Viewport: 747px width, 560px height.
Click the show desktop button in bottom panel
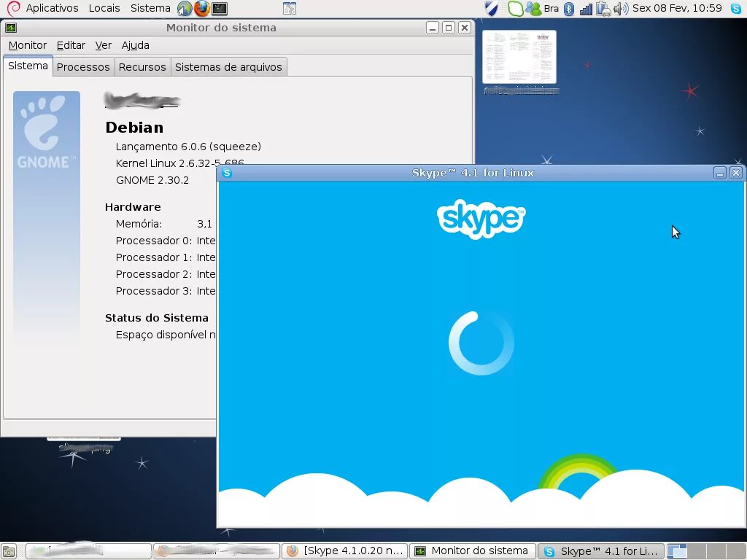coord(9,551)
